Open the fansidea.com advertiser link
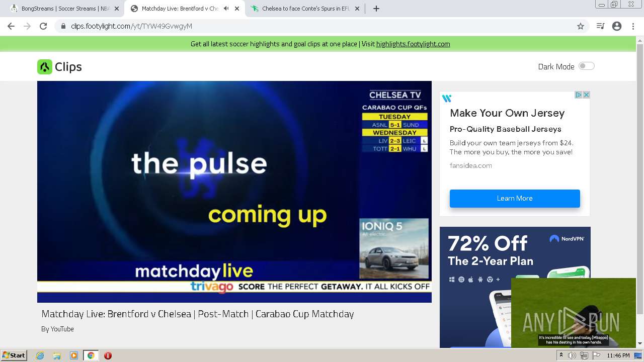 [x=471, y=165]
